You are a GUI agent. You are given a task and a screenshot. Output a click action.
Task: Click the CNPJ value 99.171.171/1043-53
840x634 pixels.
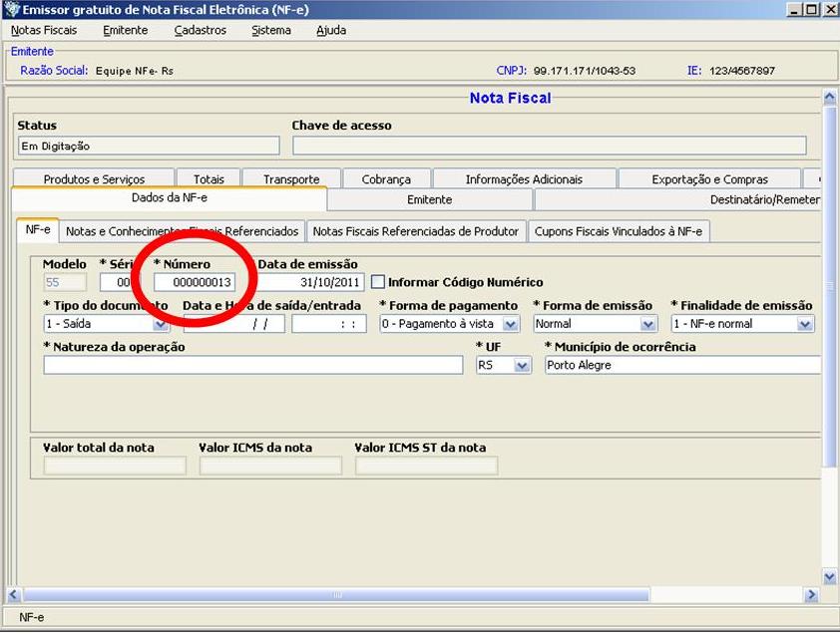585,71
